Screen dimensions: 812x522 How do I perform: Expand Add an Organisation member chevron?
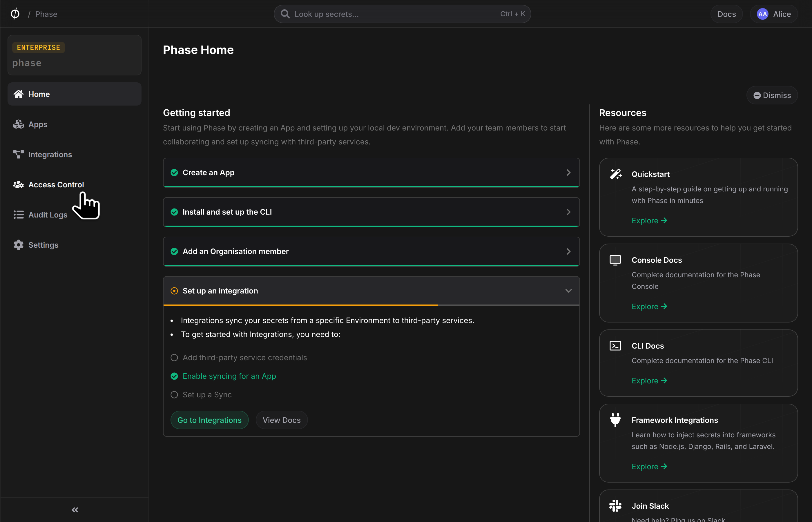(x=569, y=251)
